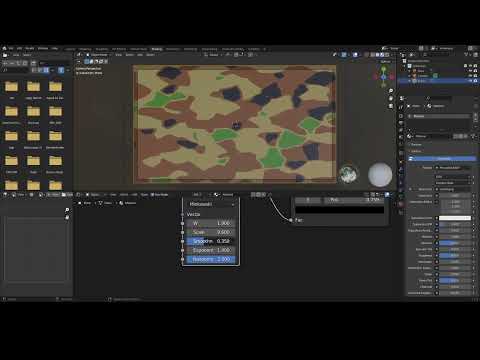Click the white Subsurface Color swatch
Screen dimensions: 480x360
[455, 218]
